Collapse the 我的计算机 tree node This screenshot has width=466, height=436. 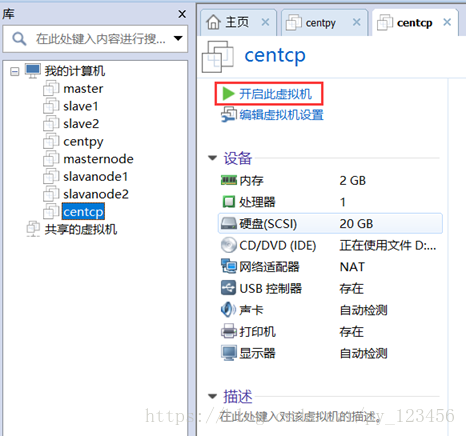coord(15,71)
